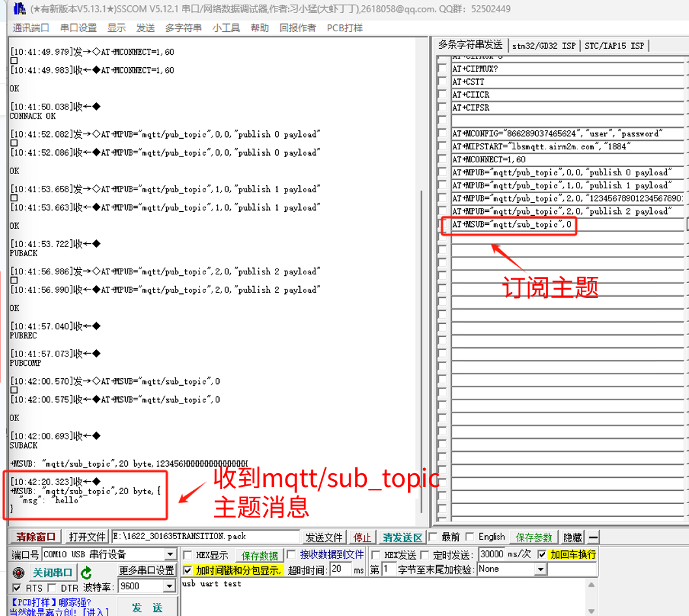Switch to the stm32/GD32 ISP tab
Screen dimensions: 689x616
544,46
